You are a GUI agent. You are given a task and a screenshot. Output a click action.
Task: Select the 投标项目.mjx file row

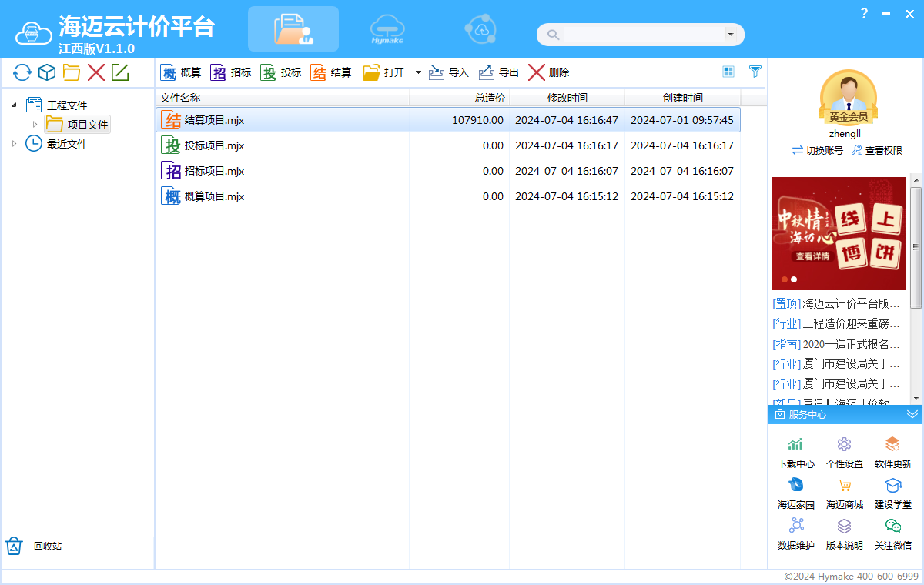tap(215, 145)
